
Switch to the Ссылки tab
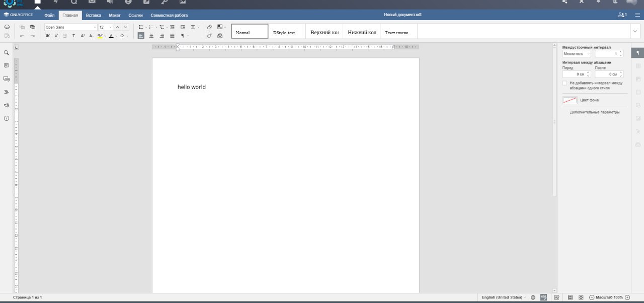tap(135, 15)
